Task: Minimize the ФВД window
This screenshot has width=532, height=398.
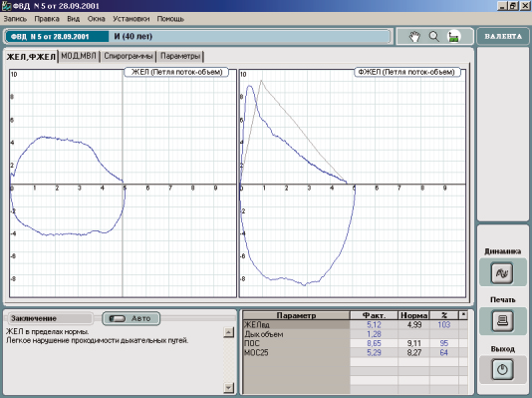Action: [502, 6]
